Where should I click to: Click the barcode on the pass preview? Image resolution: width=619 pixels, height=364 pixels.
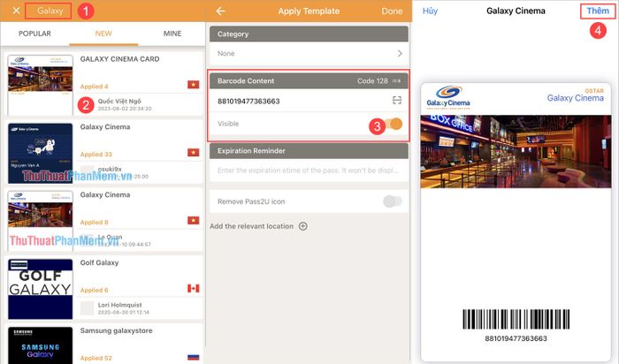pyautogui.click(x=516, y=319)
